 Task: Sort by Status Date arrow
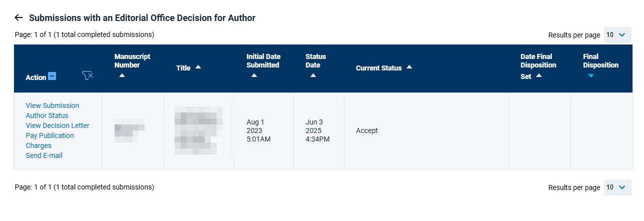click(313, 75)
